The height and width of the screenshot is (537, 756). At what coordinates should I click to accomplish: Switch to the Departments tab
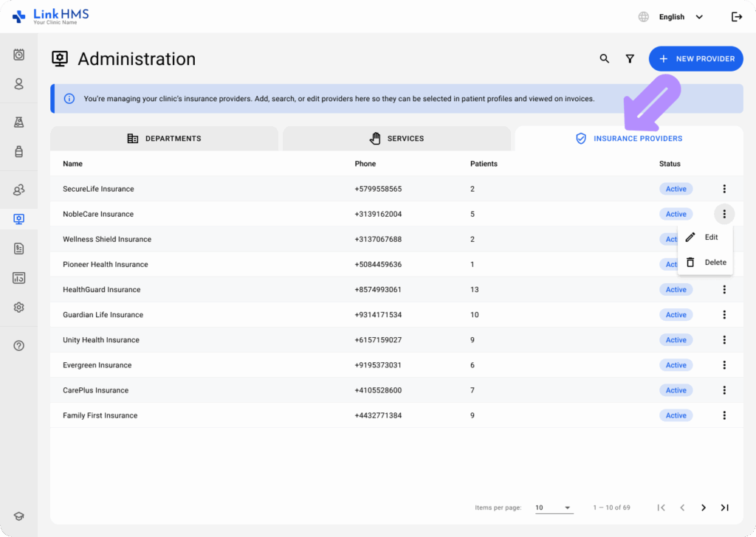[x=164, y=139]
